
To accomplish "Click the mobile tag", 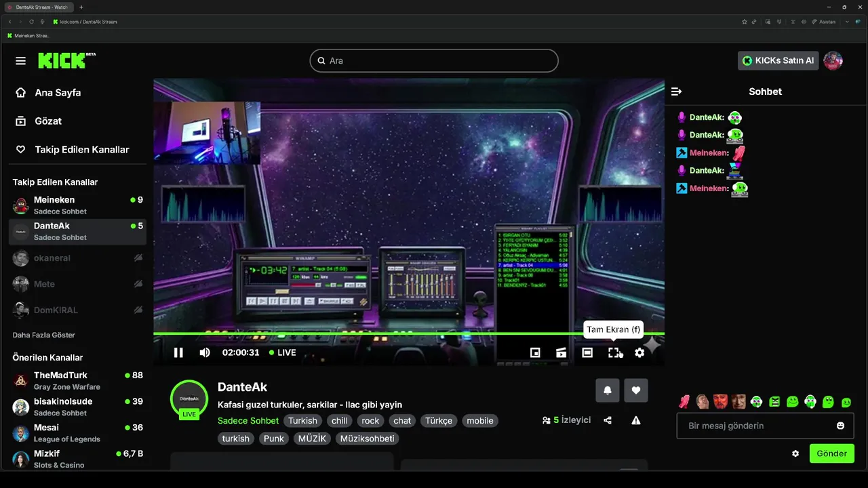I will point(480,421).
